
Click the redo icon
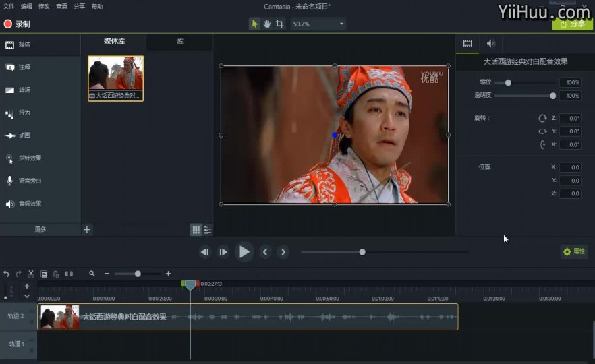click(x=19, y=274)
